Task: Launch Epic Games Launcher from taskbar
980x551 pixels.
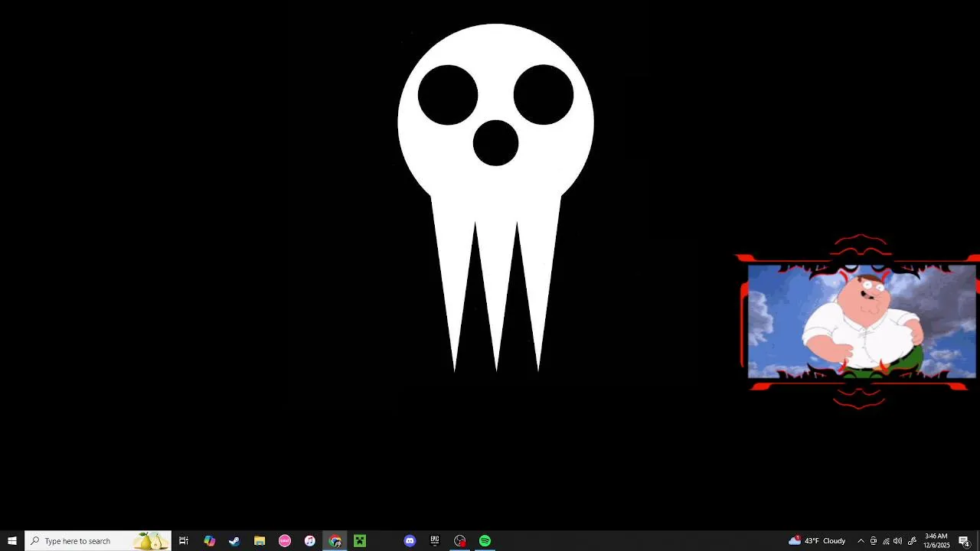Action: (435, 541)
